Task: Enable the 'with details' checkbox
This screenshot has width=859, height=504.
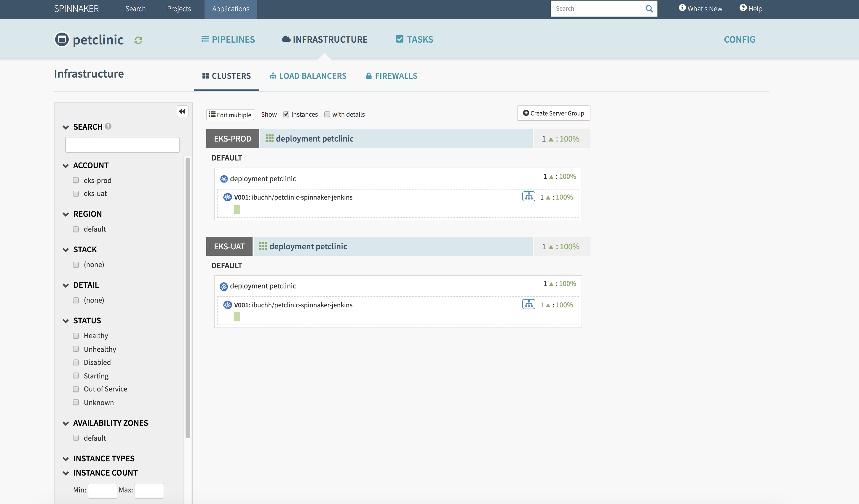Action: pos(327,114)
